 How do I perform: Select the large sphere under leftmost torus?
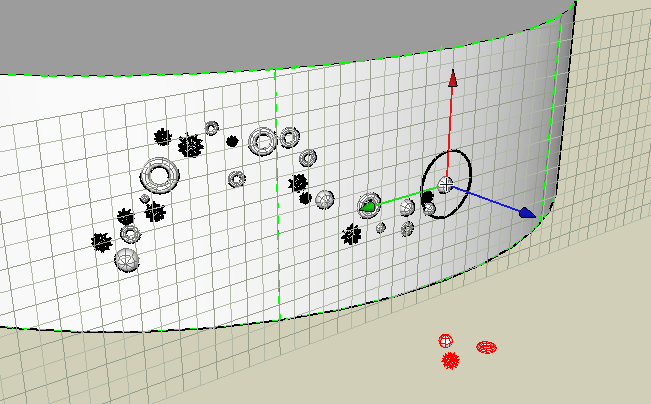pos(127,260)
